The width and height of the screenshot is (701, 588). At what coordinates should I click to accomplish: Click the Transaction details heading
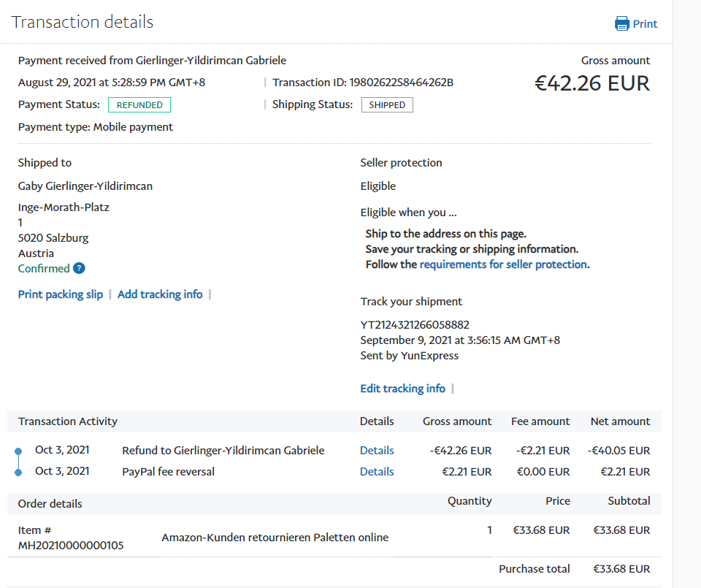click(x=83, y=22)
